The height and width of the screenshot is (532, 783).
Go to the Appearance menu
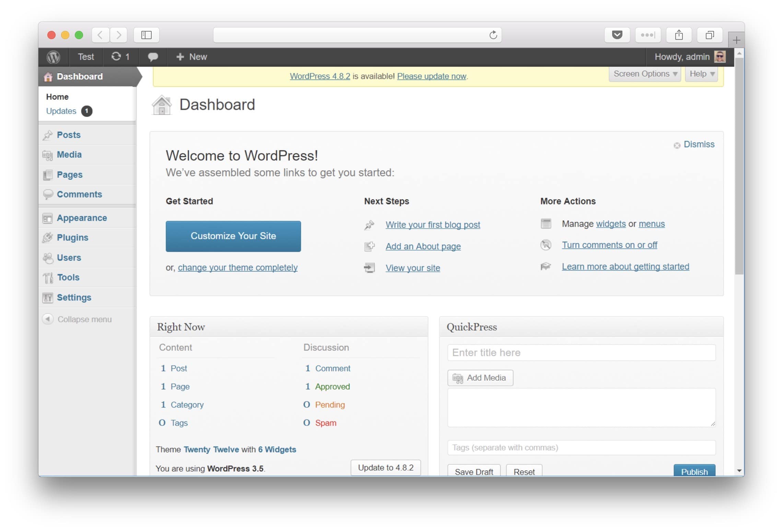(82, 218)
